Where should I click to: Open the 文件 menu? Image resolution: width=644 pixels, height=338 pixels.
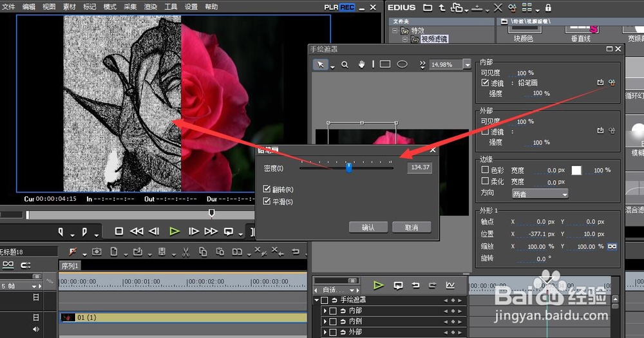(x=8, y=6)
